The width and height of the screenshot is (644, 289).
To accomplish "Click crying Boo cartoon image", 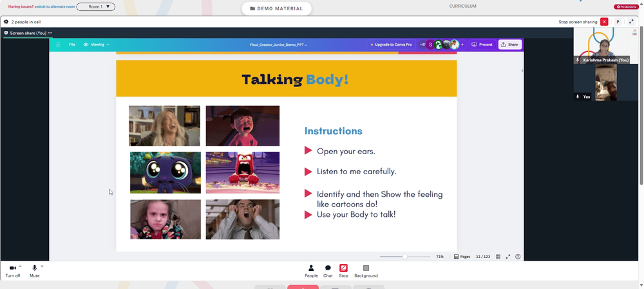I will click(x=242, y=126).
